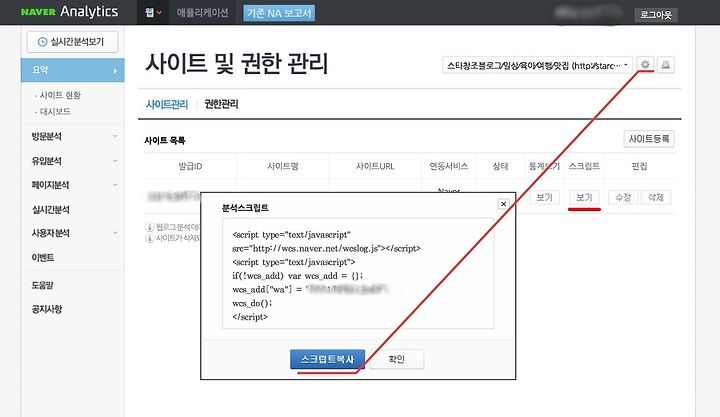Click the 삭제 delete button
This screenshot has height=417, width=720.
pyautogui.click(x=656, y=197)
